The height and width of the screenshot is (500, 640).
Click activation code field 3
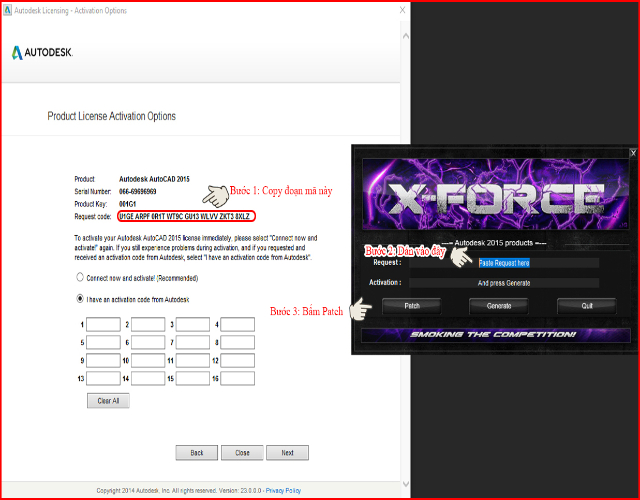[x=193, y=324]
